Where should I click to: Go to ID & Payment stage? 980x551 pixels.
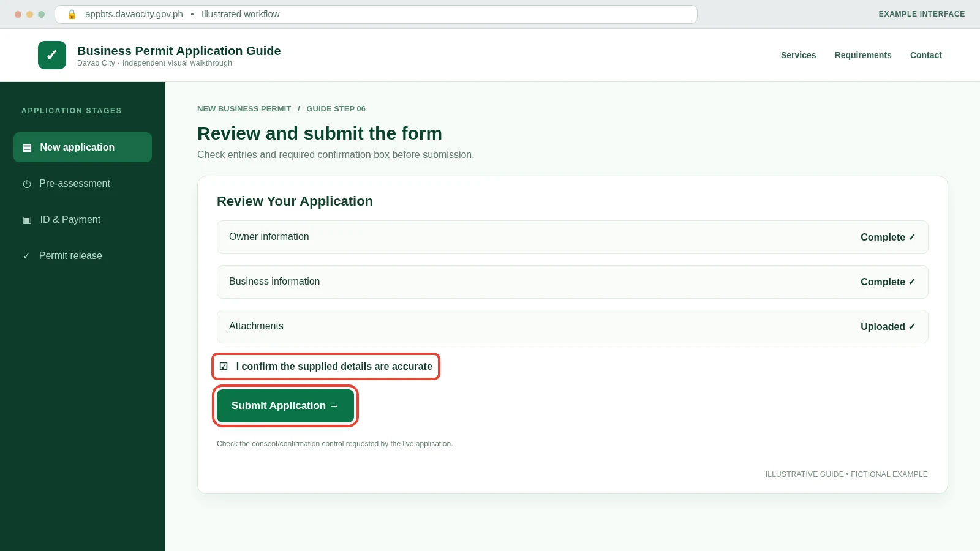point(83,220)
